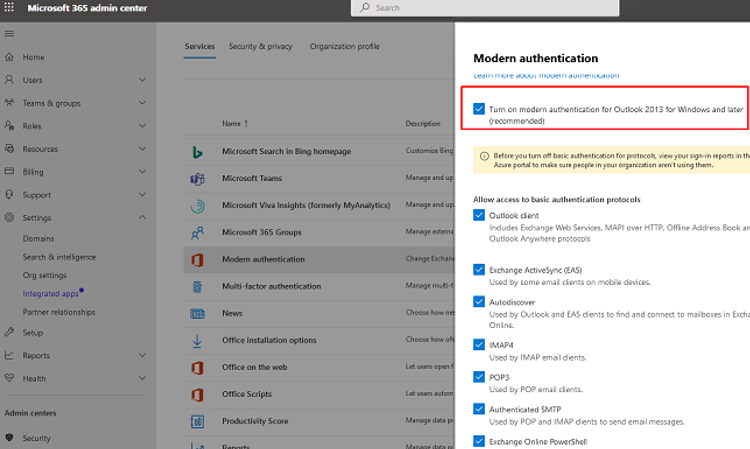Viewport: 750px width, 449px height.
Task: Expand the Roles chevron
Action: [x=142, y=125]
